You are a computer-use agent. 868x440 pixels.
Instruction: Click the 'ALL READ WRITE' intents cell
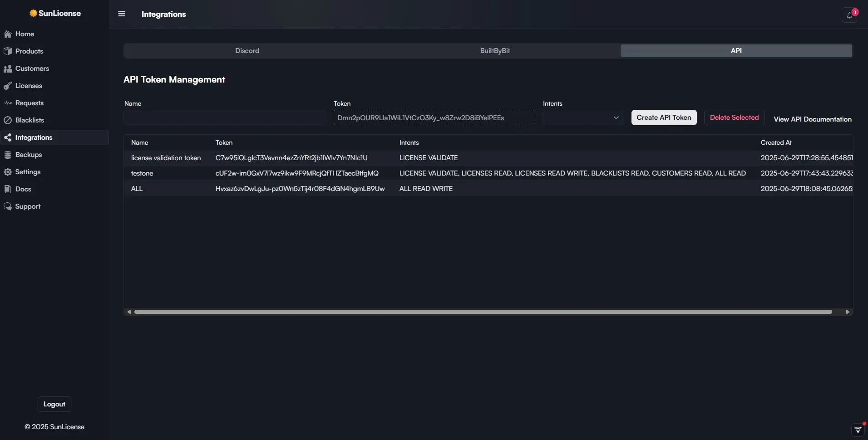click(x=426, y=189)
